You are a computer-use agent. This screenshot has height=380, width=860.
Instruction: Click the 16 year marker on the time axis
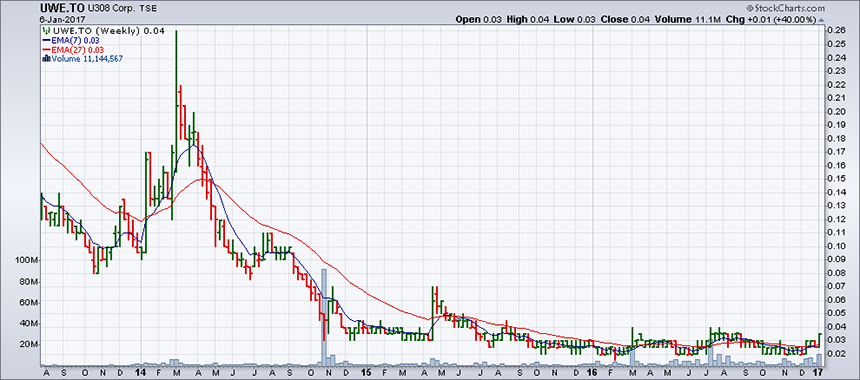click(x=592, y=372)
